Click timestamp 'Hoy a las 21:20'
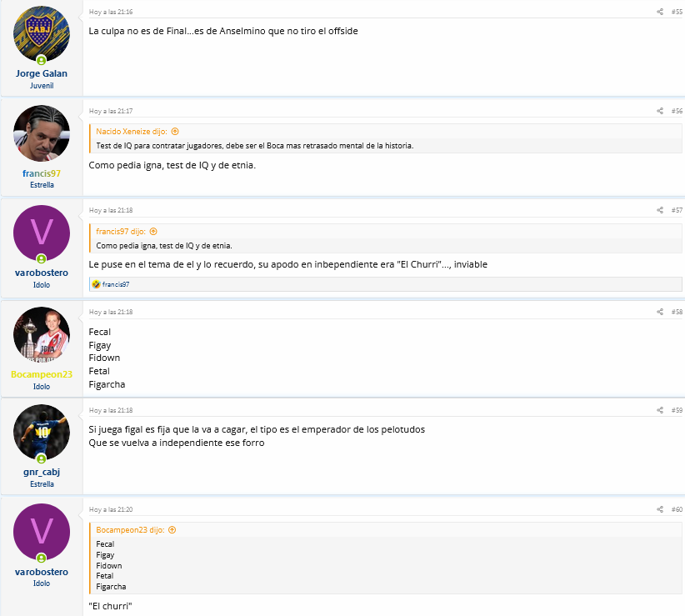Image resolution: width=685 pixels, height=616 pixels. point(111,509)
